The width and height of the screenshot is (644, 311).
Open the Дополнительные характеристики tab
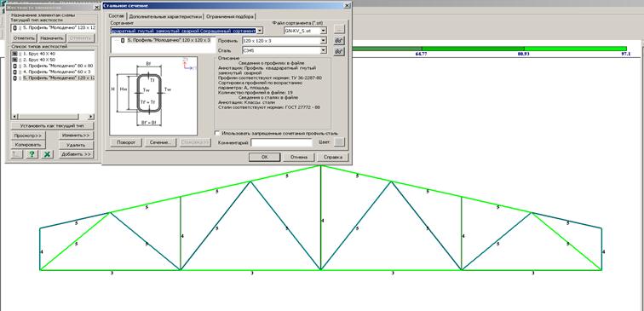[x=165, y=16]
